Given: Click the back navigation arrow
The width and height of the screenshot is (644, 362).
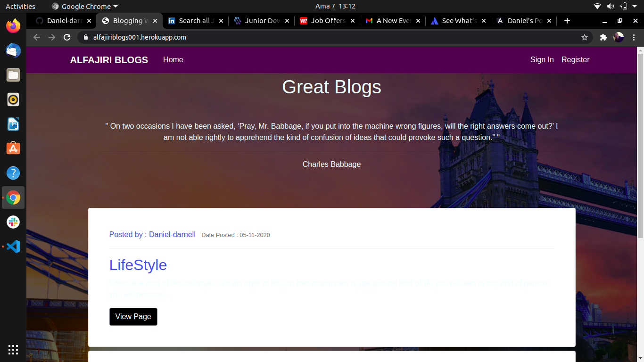Looking at the screenshot, I should click(36, 37).
